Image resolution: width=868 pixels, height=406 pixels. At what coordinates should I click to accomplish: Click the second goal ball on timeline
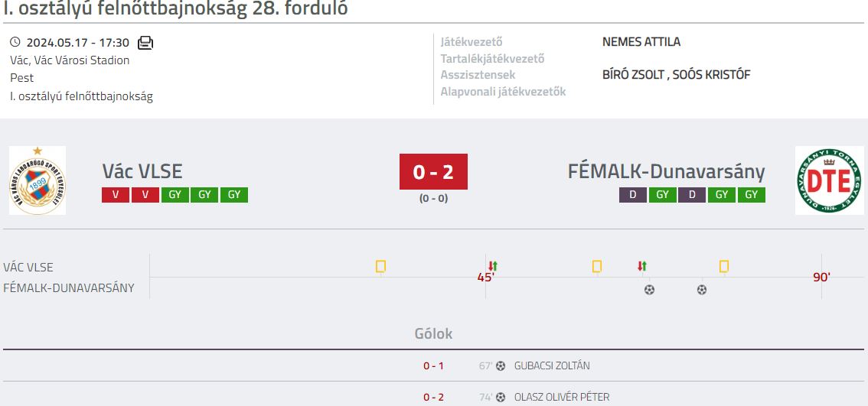coord(701,289)
